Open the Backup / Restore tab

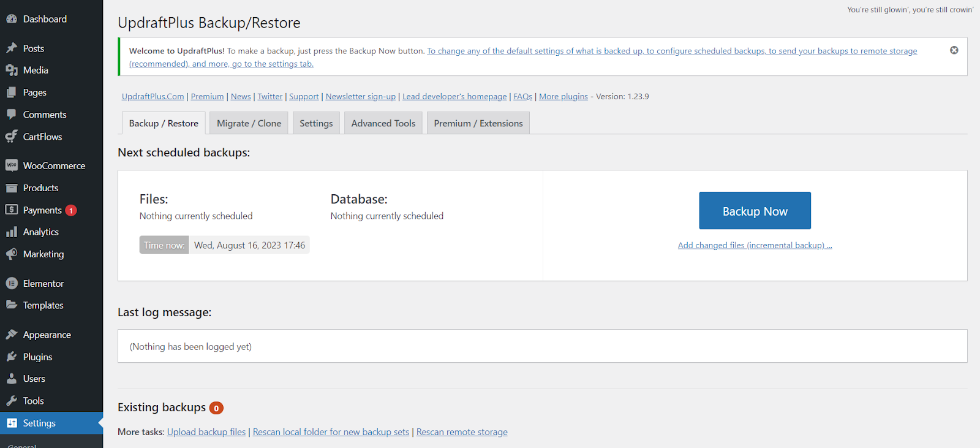click(164, 123)
